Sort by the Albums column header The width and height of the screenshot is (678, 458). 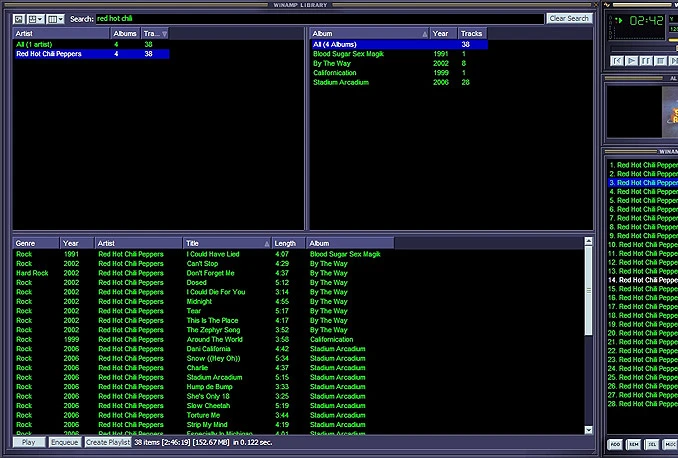click(125, 33)
